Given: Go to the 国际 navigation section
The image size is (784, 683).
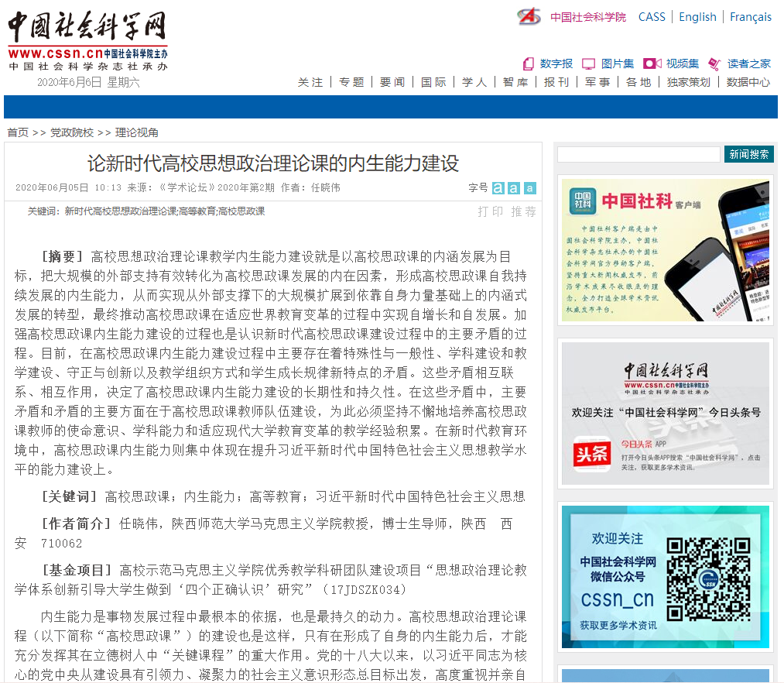Looking at the screenshot, I should click(x=433, y=82).
